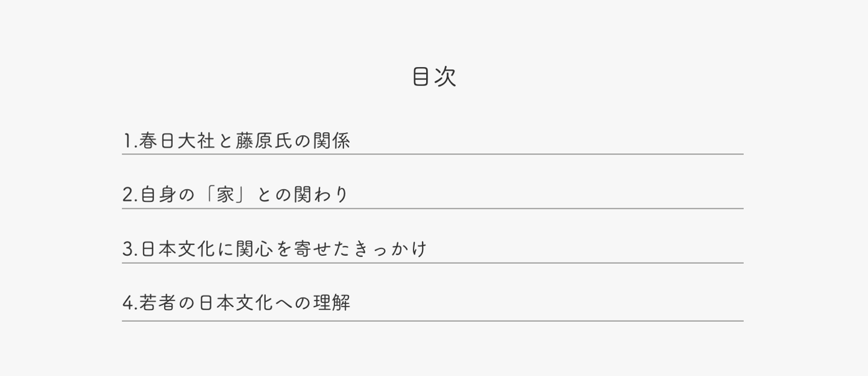868x376 pixels.
Task: Click the word 若者 in entry four
Action: click(157, 302)
